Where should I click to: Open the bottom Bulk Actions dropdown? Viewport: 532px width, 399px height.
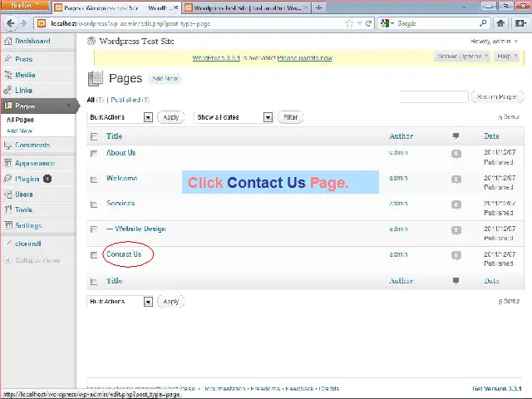pyautogui.click(x=120, y=301)
